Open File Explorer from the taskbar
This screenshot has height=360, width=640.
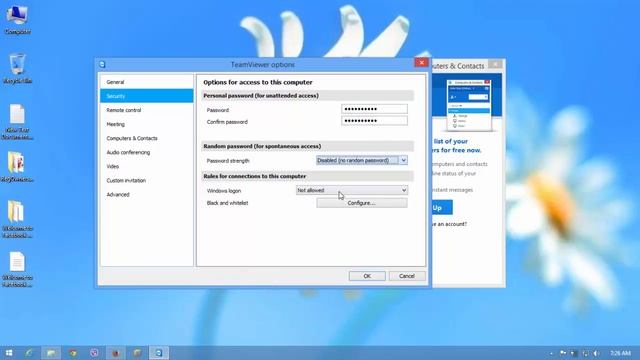(51, 353)
